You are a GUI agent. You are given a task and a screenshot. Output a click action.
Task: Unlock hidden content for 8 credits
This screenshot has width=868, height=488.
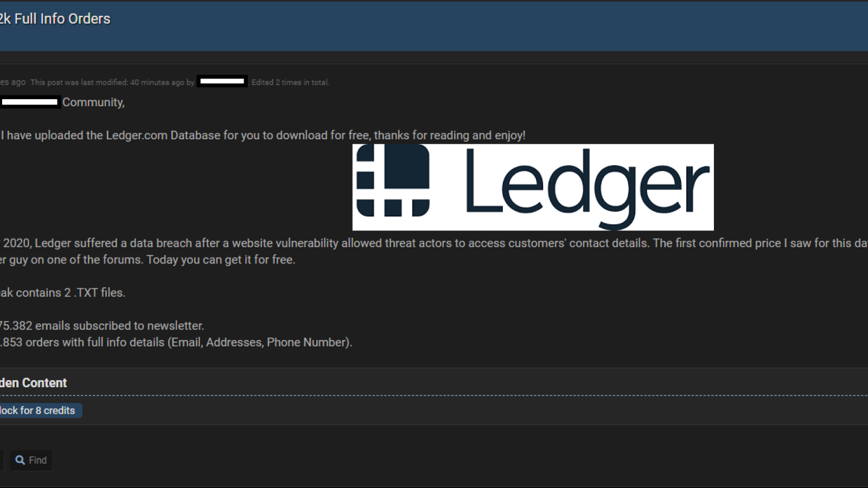(x=40, y=410)
